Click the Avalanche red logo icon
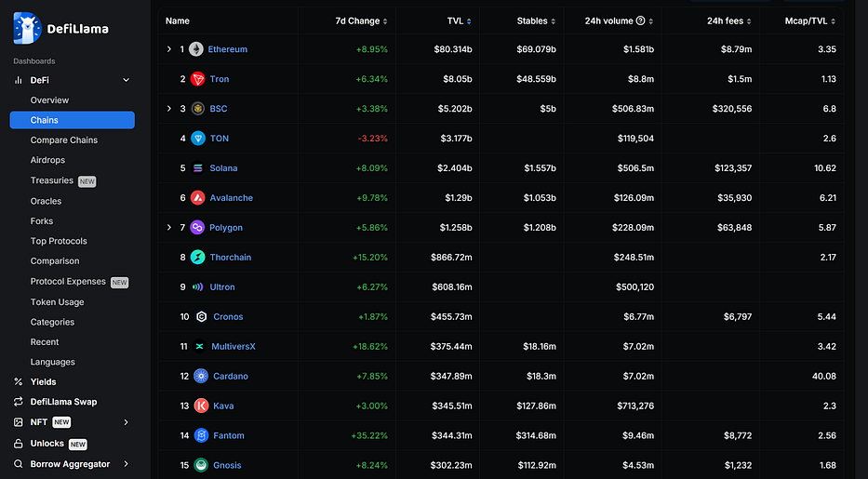Viewport: 868px width, 479px height. [197, 198]
